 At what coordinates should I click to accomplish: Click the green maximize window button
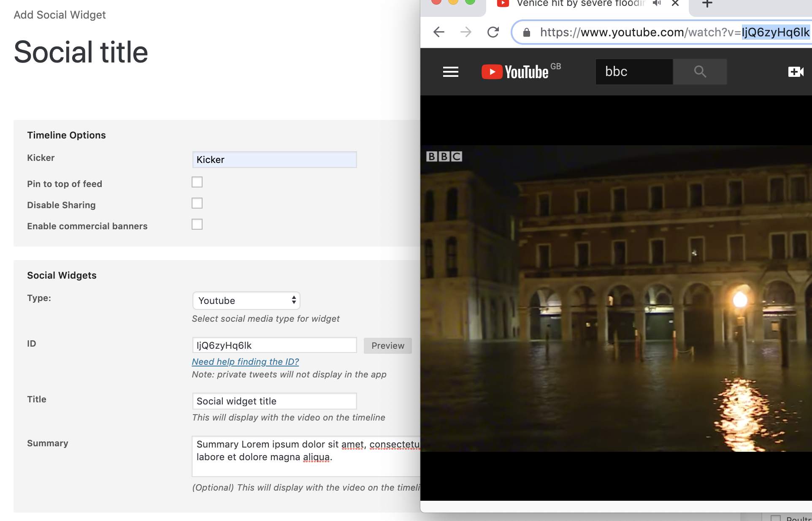pos(470,1)
